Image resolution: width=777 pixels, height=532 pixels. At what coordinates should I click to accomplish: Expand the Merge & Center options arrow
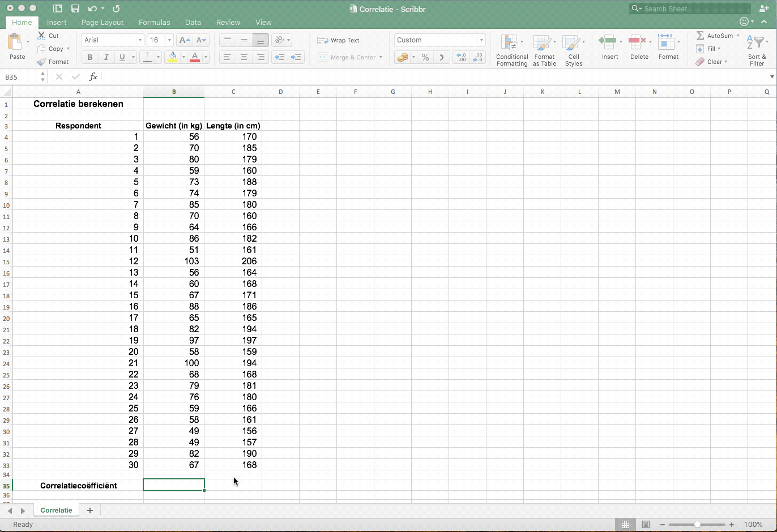click(x=381, y=57)
